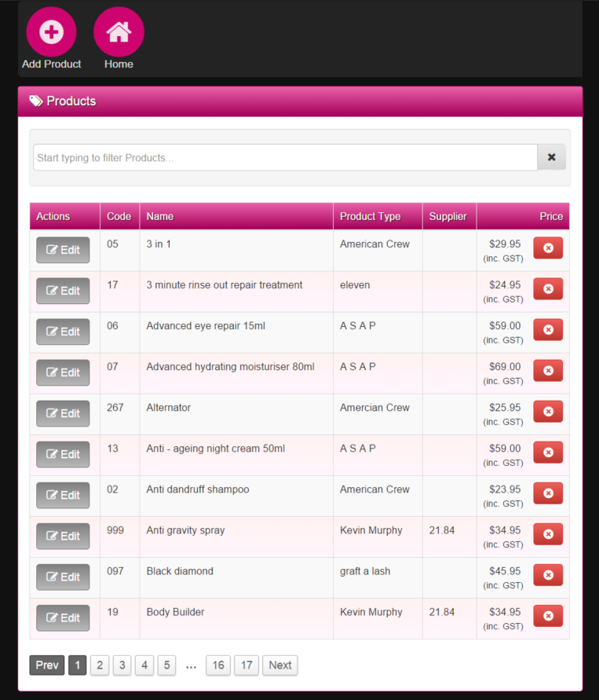The height and width of the screenshot is (700, 599).
Task: Edit the Body Builder product
Action: point(63,618)
